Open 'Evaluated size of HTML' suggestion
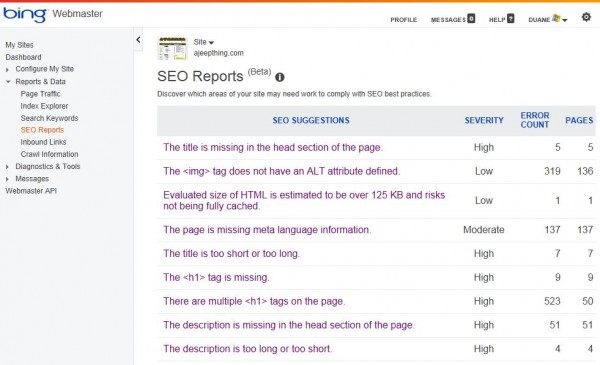The image size is (600, 365). tap(304, 200)
